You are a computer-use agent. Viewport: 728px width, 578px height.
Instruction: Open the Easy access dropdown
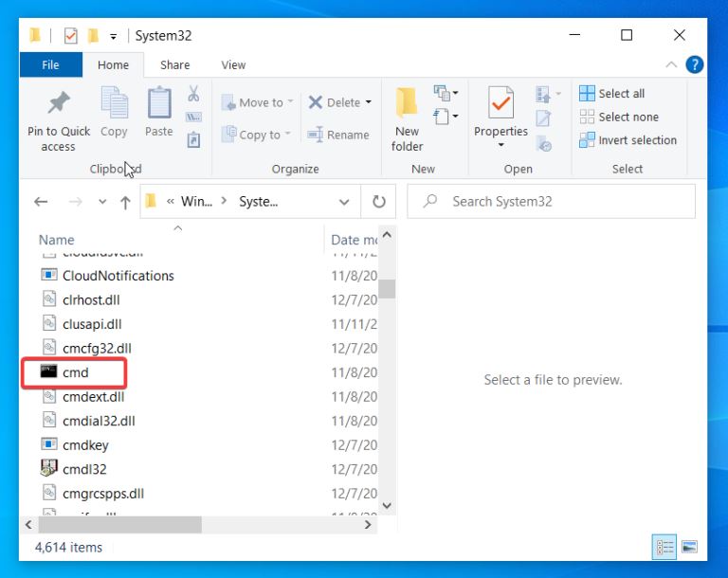coord(446,117)
